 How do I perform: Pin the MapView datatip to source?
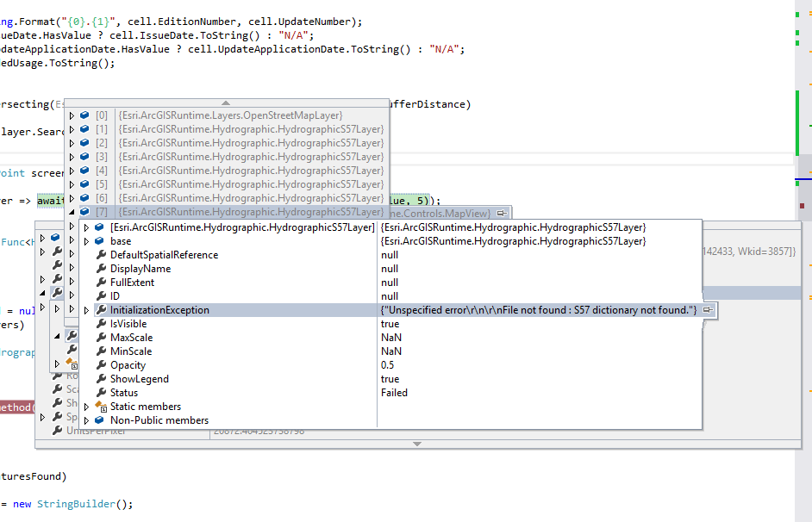[502, 213]
